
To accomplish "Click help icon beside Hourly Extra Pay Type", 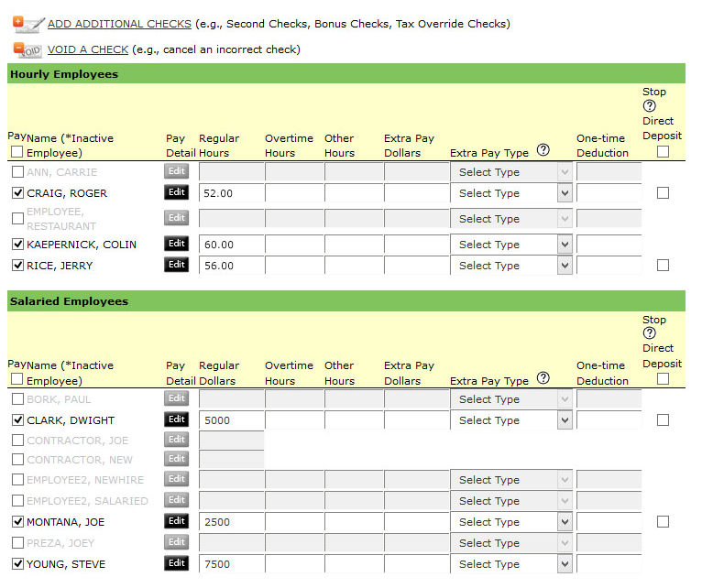I will [543, 150].
